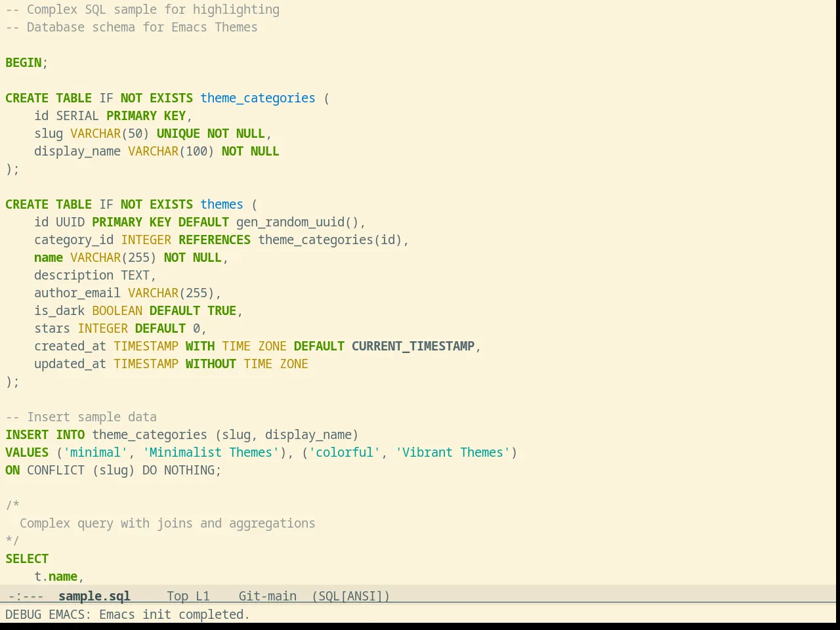This screenshot has height=630, width=840.
Task: Click 't.name' in the SELECT list
Action: [56, 576]
